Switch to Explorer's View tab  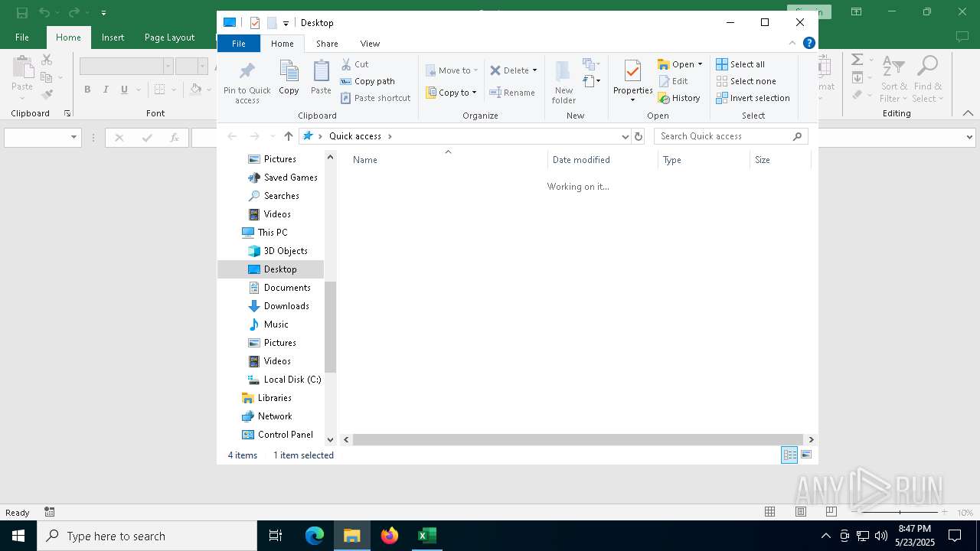coord(370,44)
